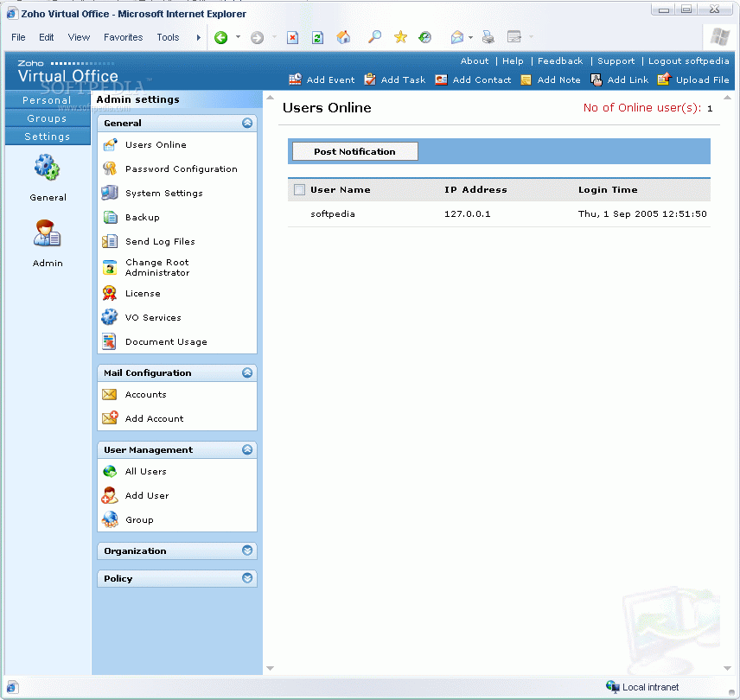Screen dimensions: 740x700
Task: Open the All Users link
Action: (x=145, y=471)
